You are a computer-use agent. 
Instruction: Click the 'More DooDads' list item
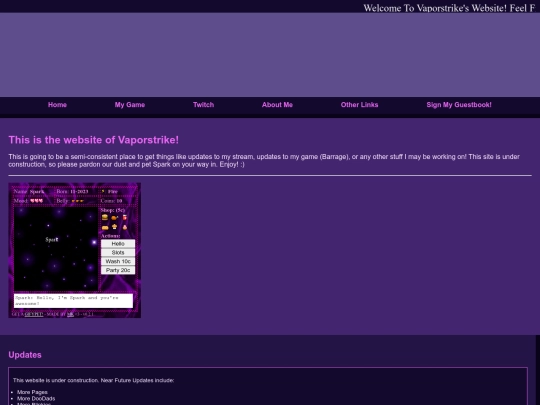(36, 398)
